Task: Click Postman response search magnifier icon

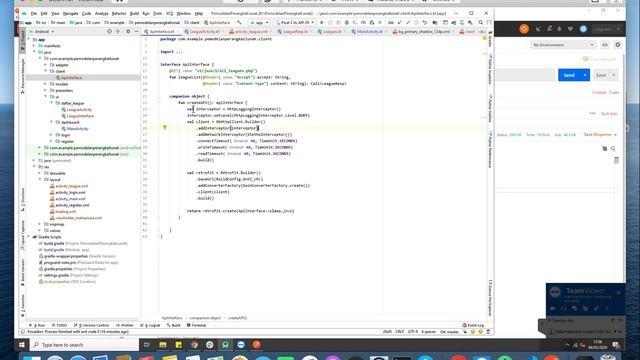Action: [x=613, y=149]
